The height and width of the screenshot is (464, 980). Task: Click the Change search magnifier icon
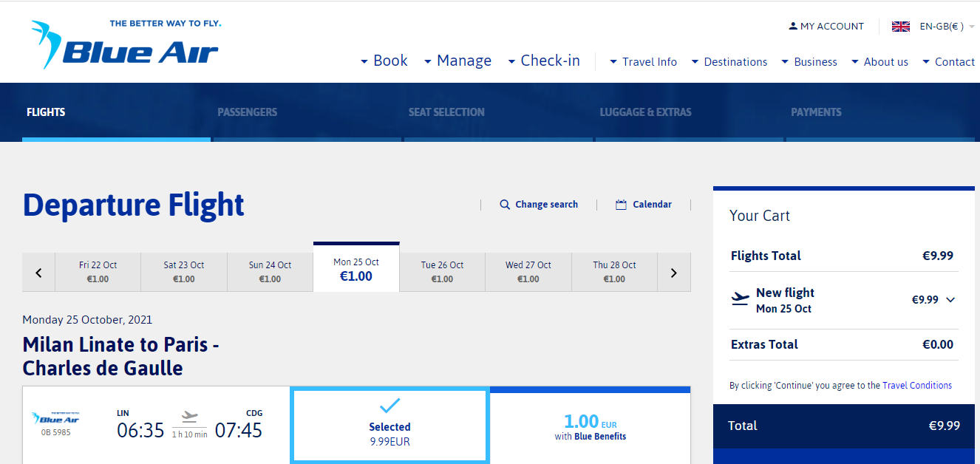click(x=505, y=205)
